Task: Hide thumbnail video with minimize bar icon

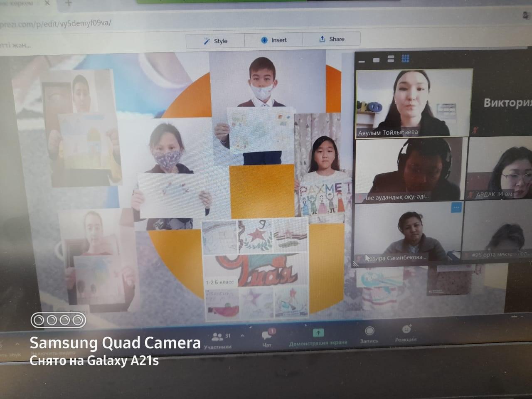Action: 362,61
